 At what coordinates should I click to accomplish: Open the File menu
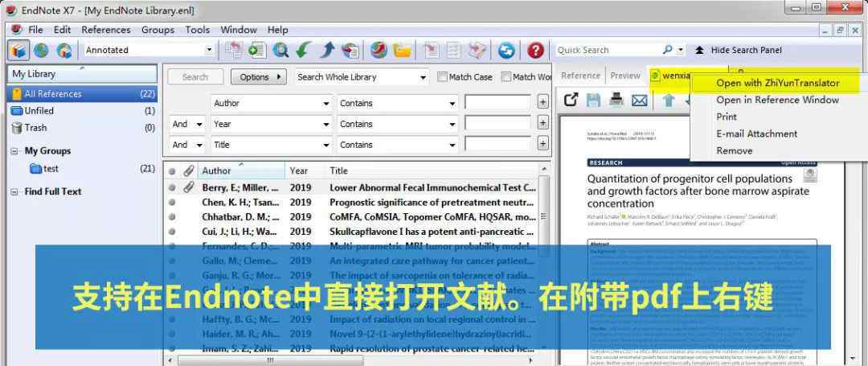pyautogui.click(x=35, y=30)
